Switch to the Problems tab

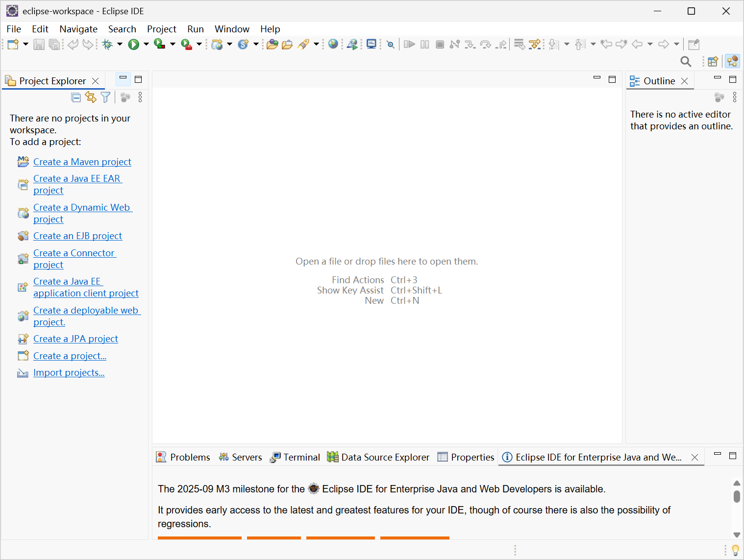[x=183, y=457]
